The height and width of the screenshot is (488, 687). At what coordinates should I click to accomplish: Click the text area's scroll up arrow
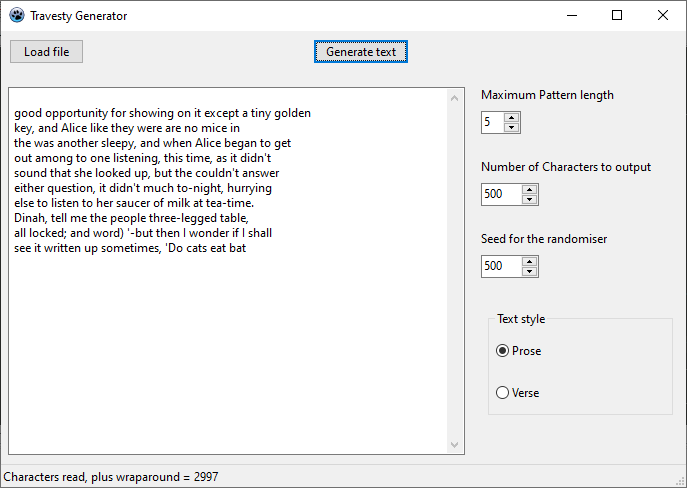point(455,98)
